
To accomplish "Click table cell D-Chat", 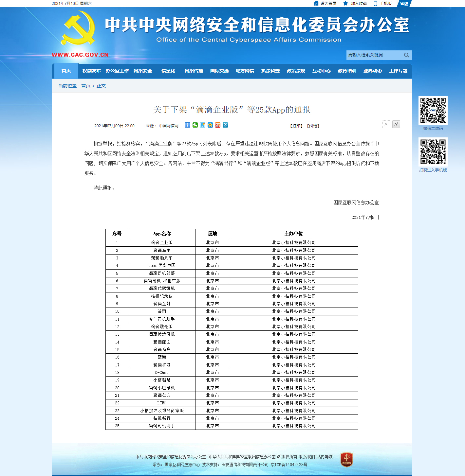I will tap(162, 373).
